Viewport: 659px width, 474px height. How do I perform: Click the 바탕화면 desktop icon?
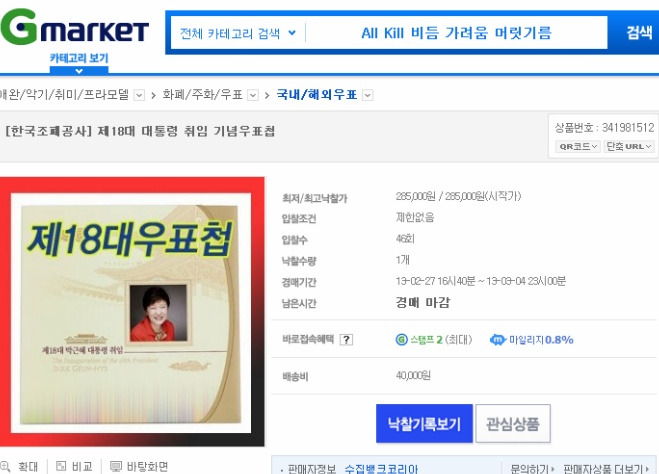(116, 466)
